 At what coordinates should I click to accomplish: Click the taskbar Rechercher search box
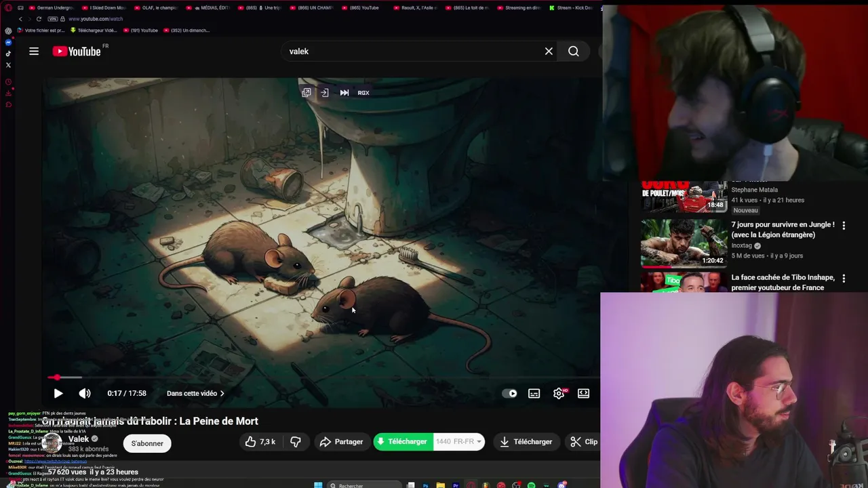(364, 485)
